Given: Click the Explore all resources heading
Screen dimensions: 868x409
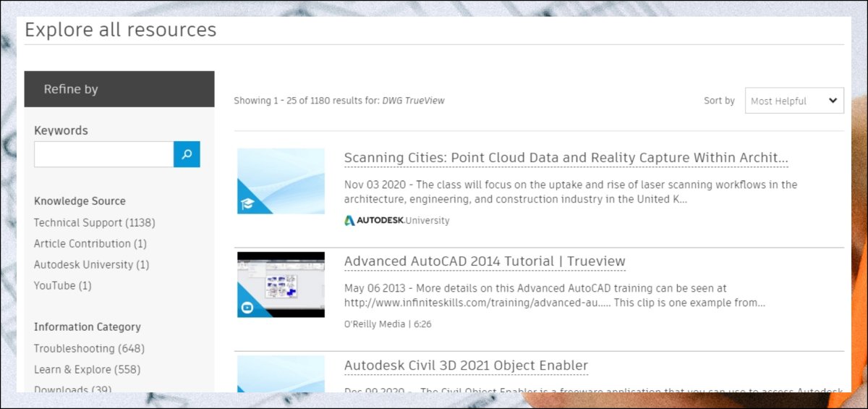Looking at the screenshot, I should point(121,30).
